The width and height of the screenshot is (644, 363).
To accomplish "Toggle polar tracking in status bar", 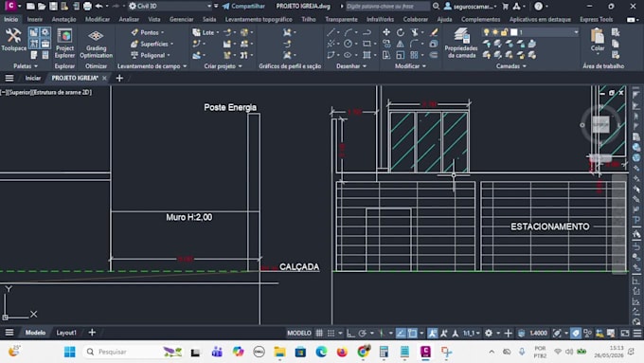I will (362, 333).
